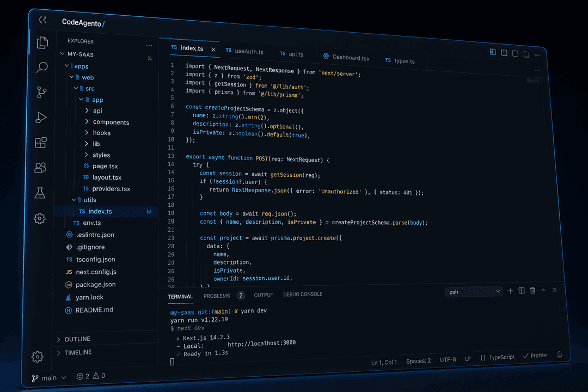The width and height of the screenshot is (588, 392).
Task: Open the Explorer files icon in activity bar
Action: pyautogui.click(x=42, y=42)
